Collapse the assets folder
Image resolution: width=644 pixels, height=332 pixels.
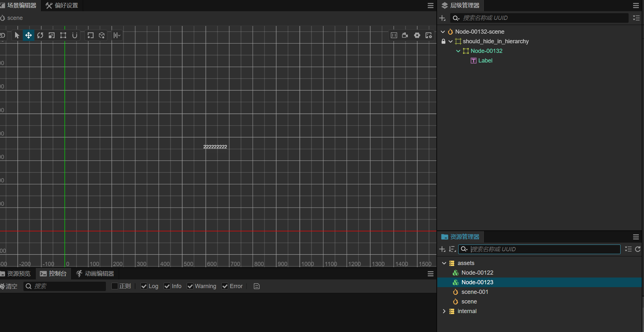[444, 263]
